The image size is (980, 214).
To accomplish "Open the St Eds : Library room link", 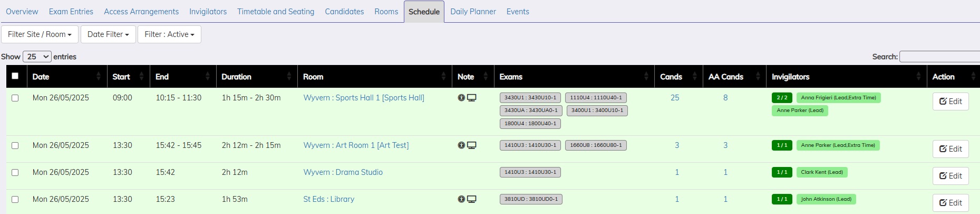I will click(328, 199).
